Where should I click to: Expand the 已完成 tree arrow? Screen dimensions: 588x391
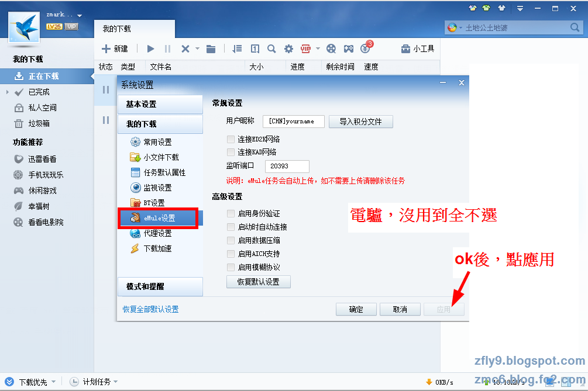click(x=8, y=92)
